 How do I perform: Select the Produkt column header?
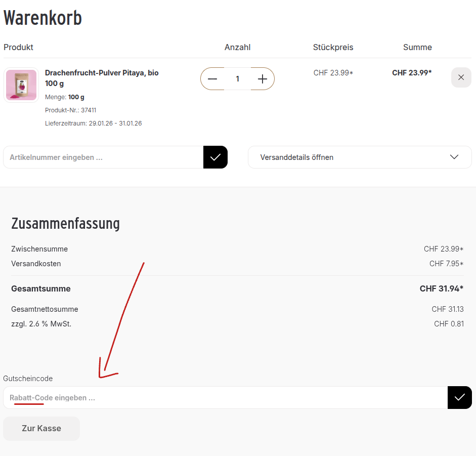click(18, 47)
